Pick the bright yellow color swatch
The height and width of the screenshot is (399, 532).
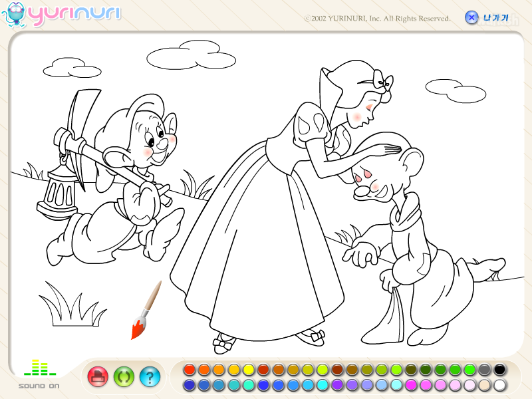248,370
